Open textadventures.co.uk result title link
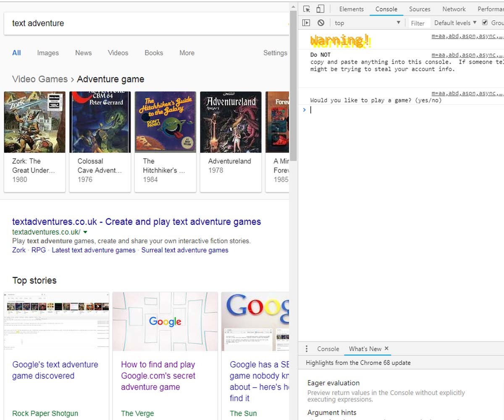This screenshot has height=420, width=504. 136,222
